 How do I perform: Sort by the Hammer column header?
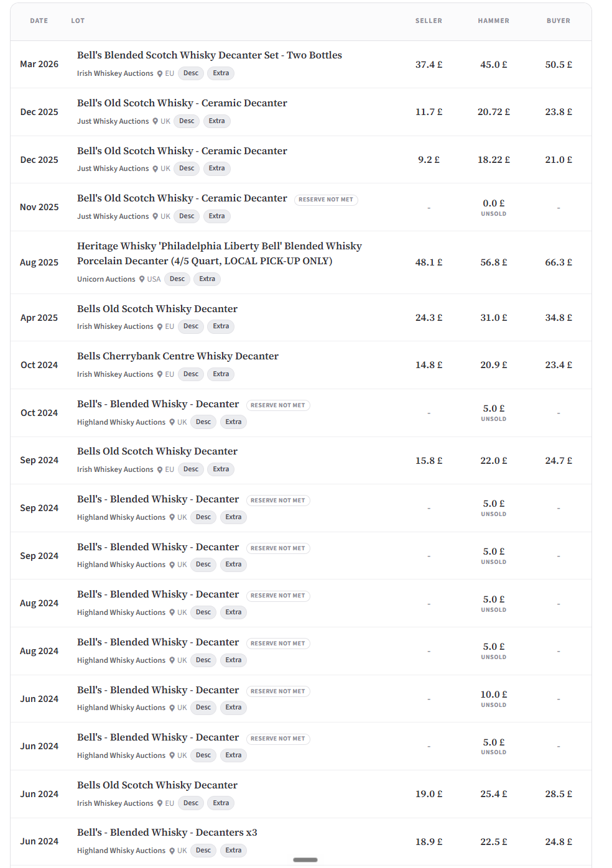pyautogui.click(x=494, y=21)
